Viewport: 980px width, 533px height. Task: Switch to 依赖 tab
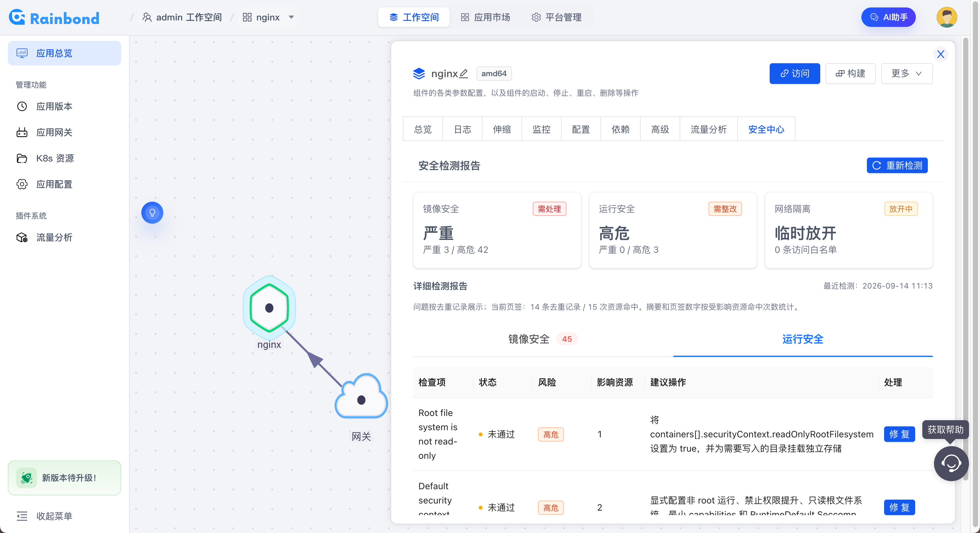coord(621,129)
